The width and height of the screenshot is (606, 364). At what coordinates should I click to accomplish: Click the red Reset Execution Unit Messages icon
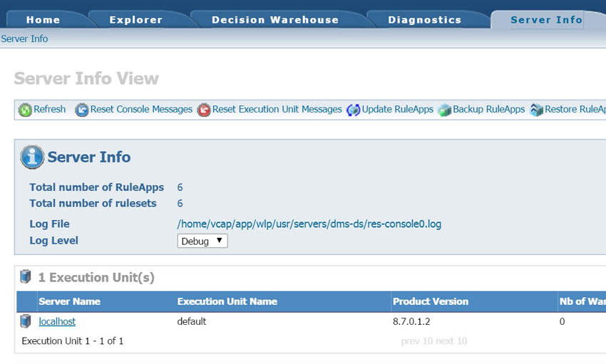(204, 110)
